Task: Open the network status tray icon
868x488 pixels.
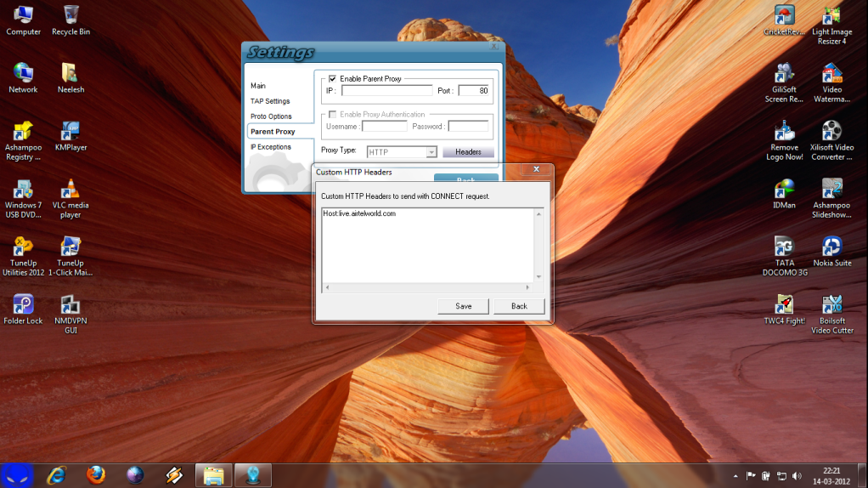Action: (x=781, y=476)
